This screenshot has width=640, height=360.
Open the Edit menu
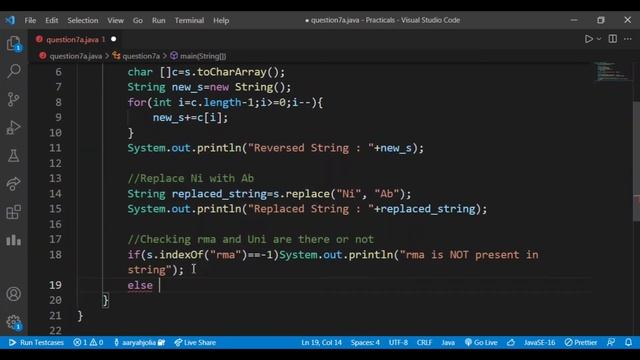pyautogui.click(x=51, y=20)
